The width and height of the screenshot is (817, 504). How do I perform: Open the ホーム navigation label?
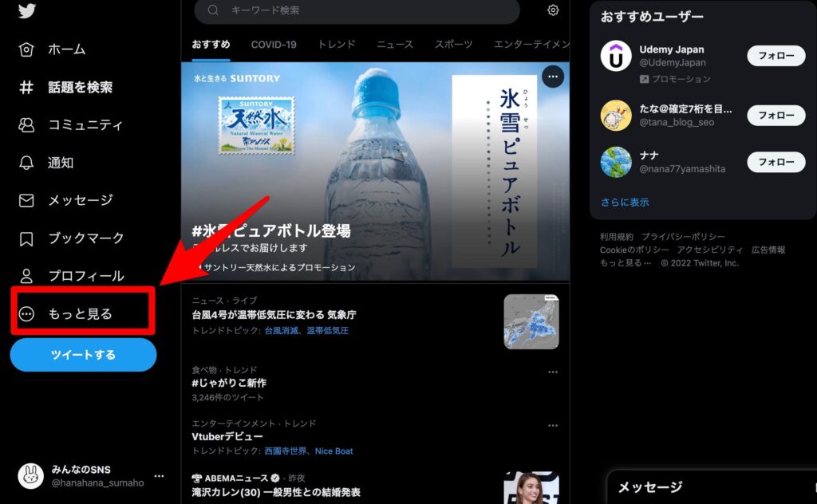coord(67,49)
